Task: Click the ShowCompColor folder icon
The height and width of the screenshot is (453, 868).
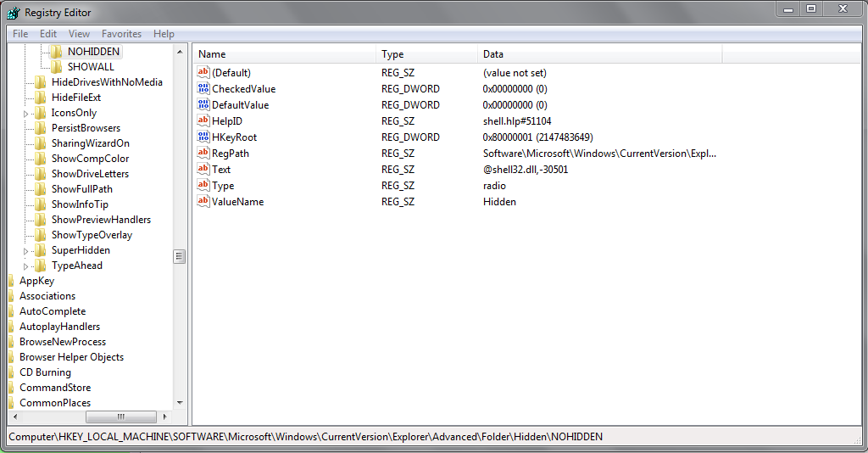Action: 40,159
